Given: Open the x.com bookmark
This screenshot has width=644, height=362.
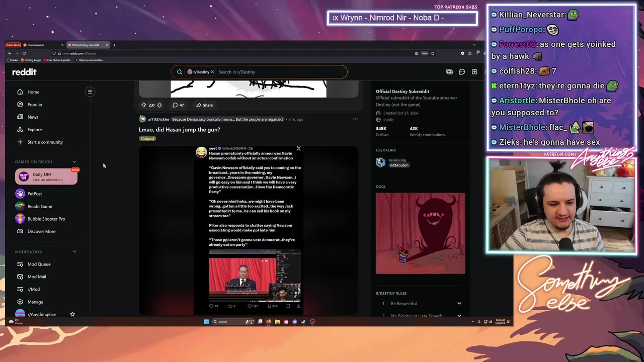Looking at the screenshot, I should pyautogui.click(x=90, y=60).
